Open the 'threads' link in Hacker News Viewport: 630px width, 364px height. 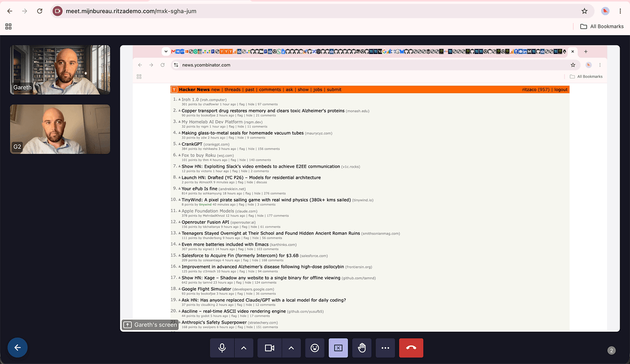click(233, 90)
